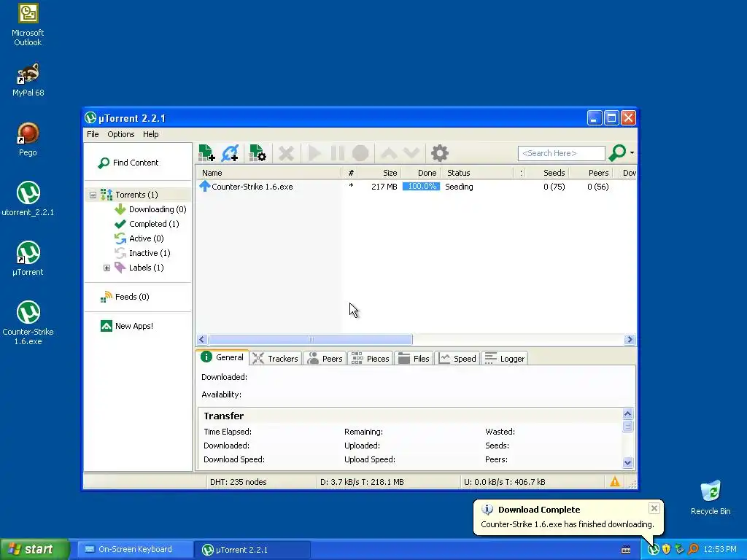Click the Seeding status cell

[460, 187]
